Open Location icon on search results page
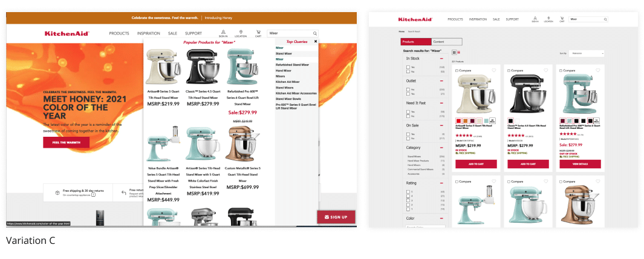Image resolution: width=644 pixels, height=259 pixels. tap(548, 19)
